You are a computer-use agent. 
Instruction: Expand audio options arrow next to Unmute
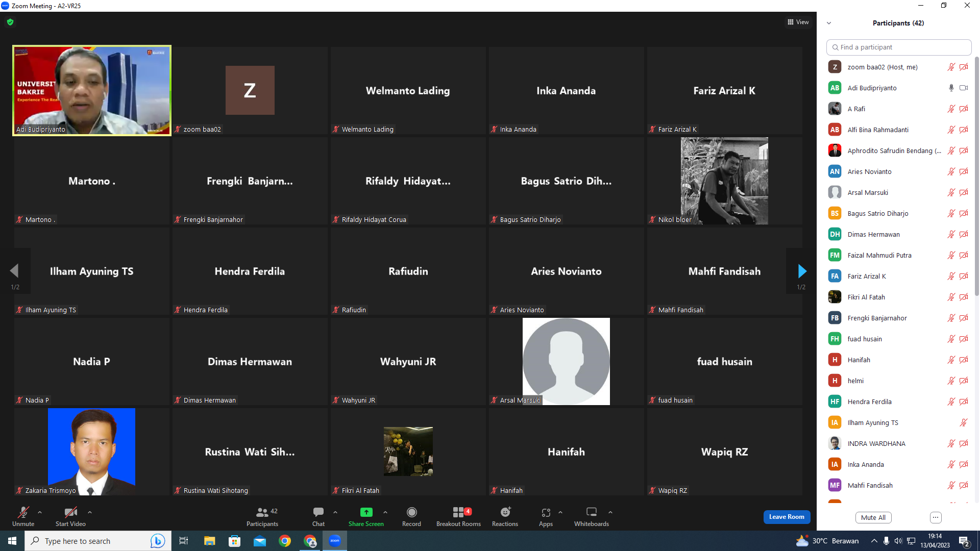pos(40,512)
